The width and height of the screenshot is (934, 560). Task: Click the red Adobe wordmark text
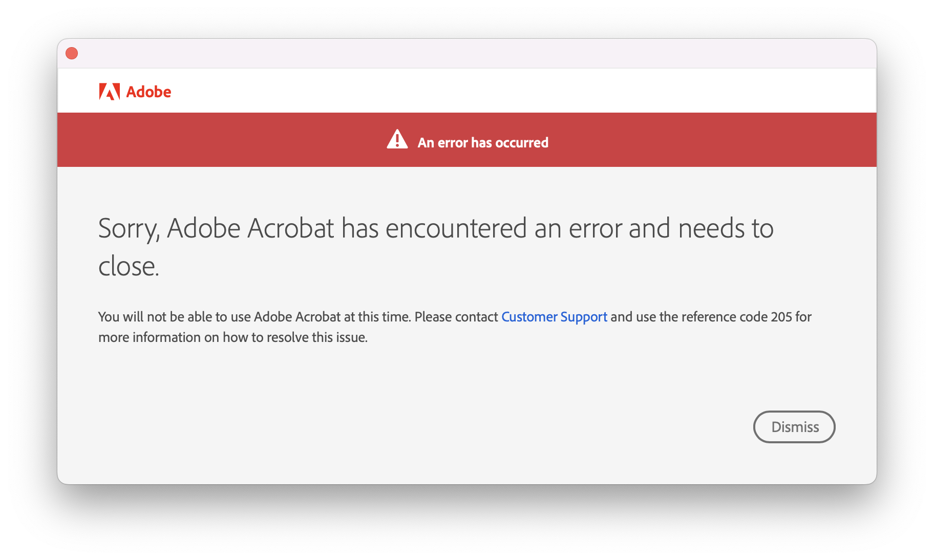[148, 92]
